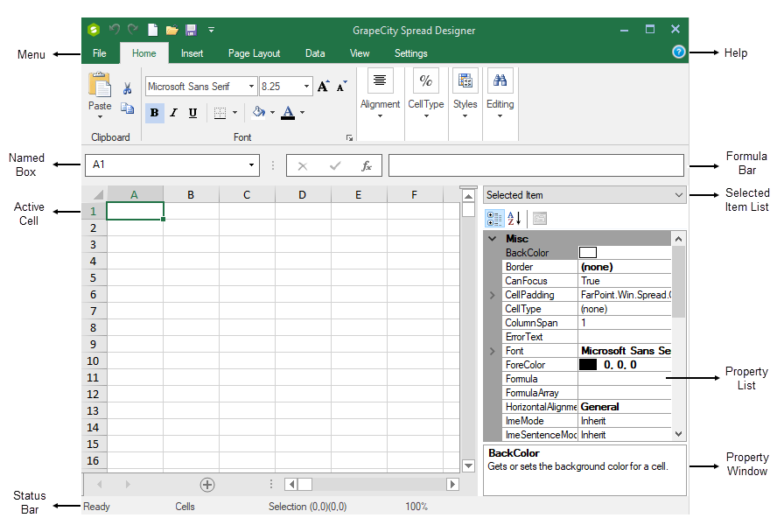
Task: Increase font size with large A icon
Action: pyautogui.click(x=324, y=86)
